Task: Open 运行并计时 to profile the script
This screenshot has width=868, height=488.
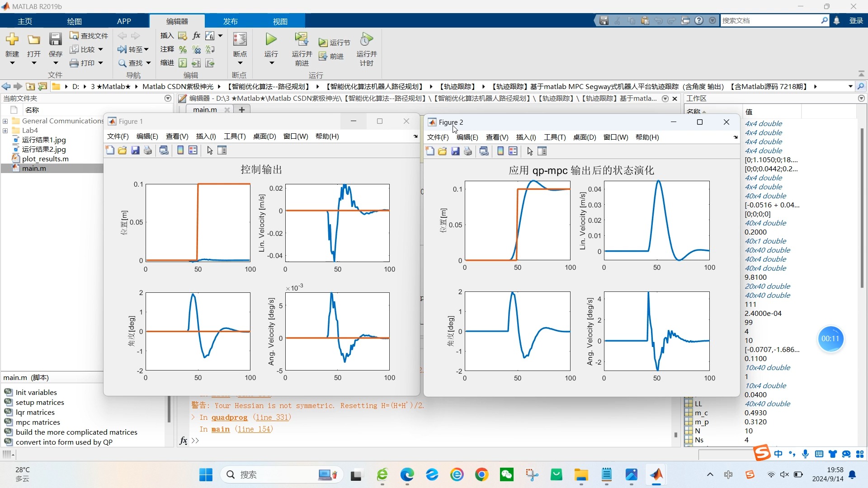Action: point(366,50)
